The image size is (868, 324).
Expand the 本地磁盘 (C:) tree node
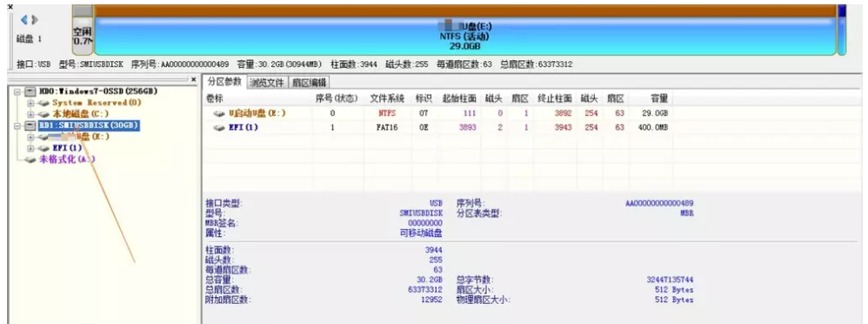[30, 114]
